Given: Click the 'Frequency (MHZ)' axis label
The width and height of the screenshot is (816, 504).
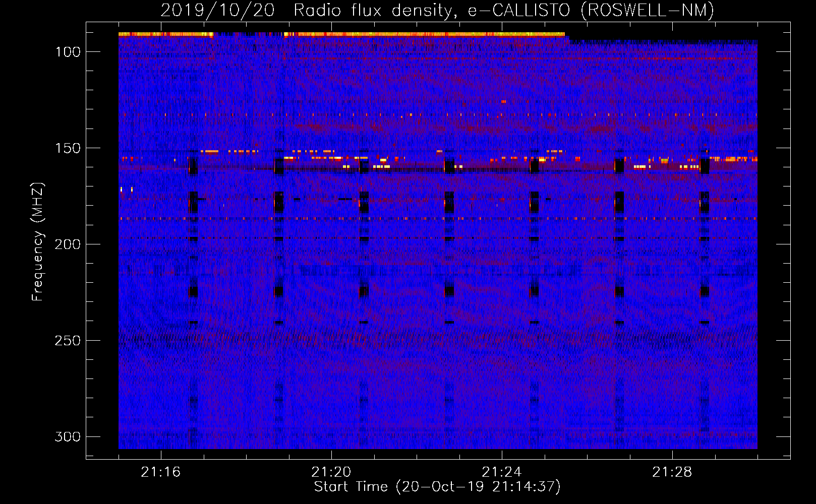Looking at the screenshot, I should point(38,241).
